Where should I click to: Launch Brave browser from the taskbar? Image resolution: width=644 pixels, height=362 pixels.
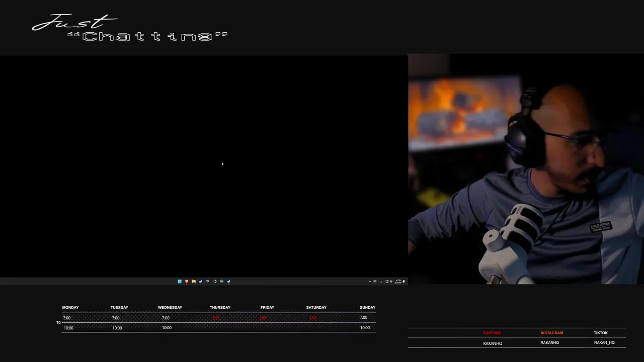point(187,282)
